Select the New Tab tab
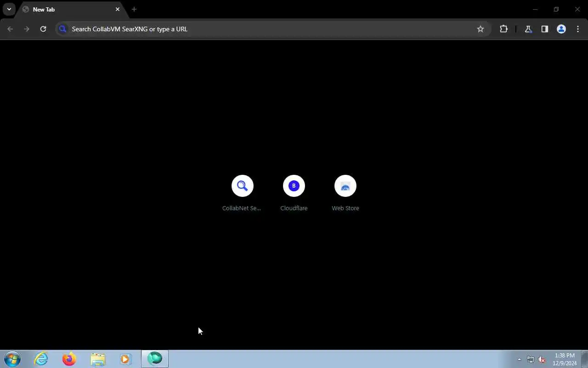The height and width of the screenshot is (368, 588). [71, 9]
